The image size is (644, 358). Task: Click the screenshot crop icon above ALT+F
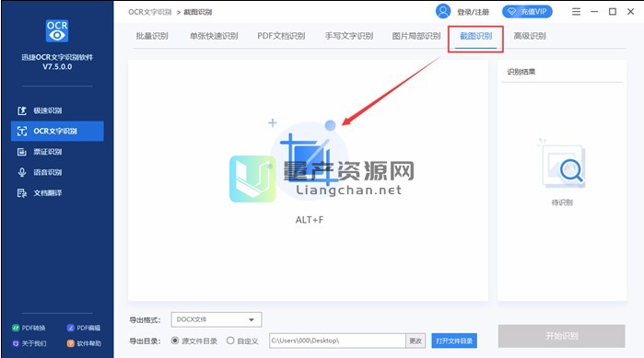pos(309,159)
